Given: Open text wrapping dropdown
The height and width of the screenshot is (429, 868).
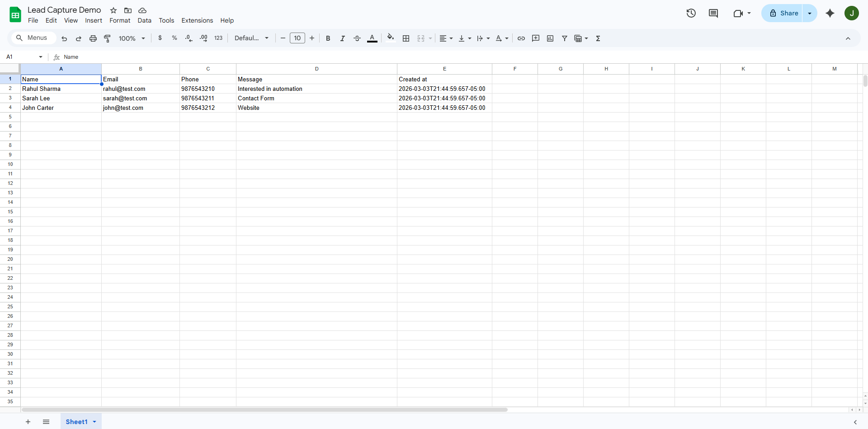Looking at the screenshot, I should tap(483, 38).
